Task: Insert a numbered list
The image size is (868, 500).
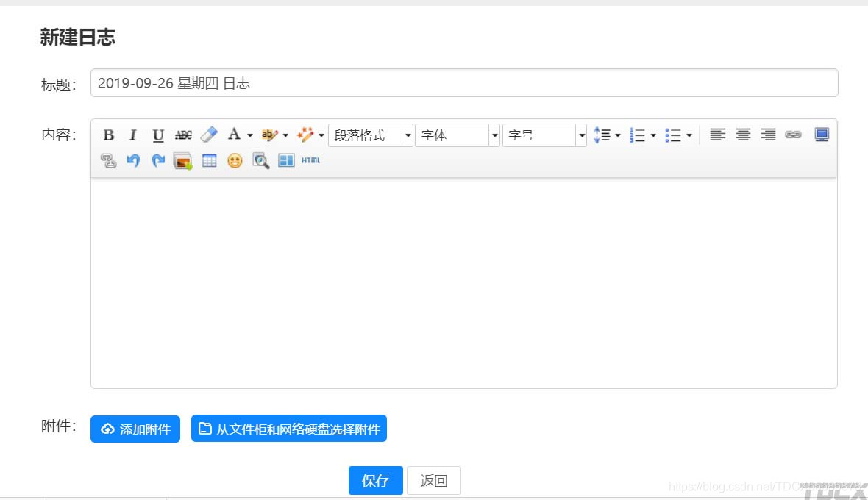Action: click(637, 135)
